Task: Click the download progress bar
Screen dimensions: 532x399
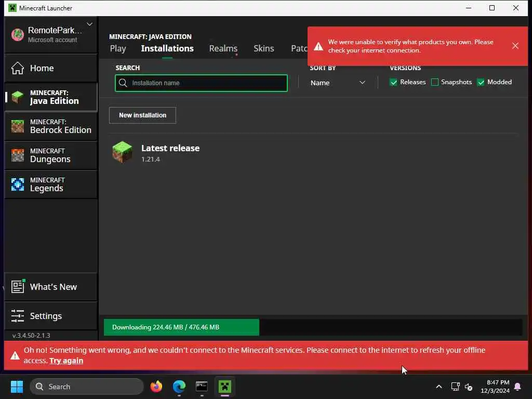Action: (x=313, y=327)
